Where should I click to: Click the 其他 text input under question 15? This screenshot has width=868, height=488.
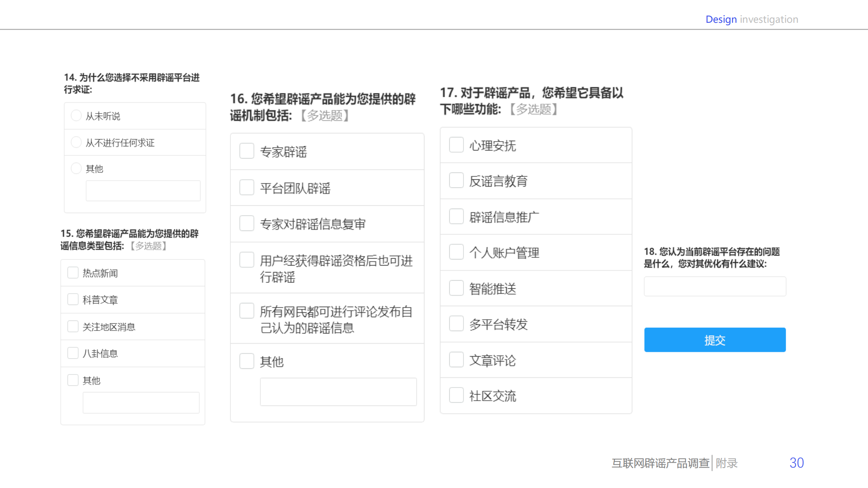(x=141, y=402)
